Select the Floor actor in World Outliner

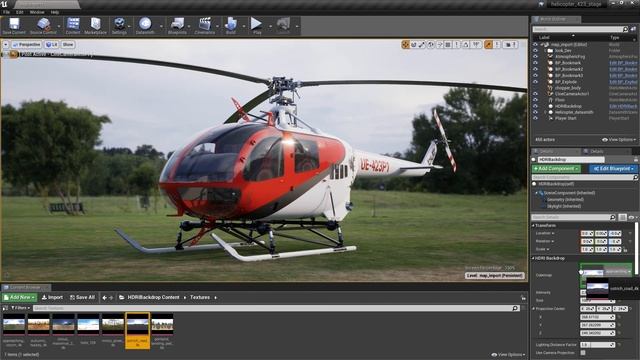560,100
